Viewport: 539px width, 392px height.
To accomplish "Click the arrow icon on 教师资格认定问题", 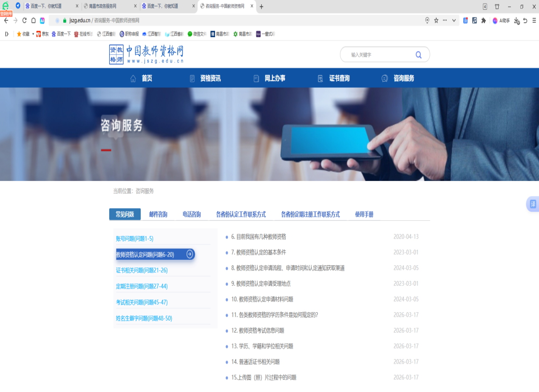I will (190, 254).
